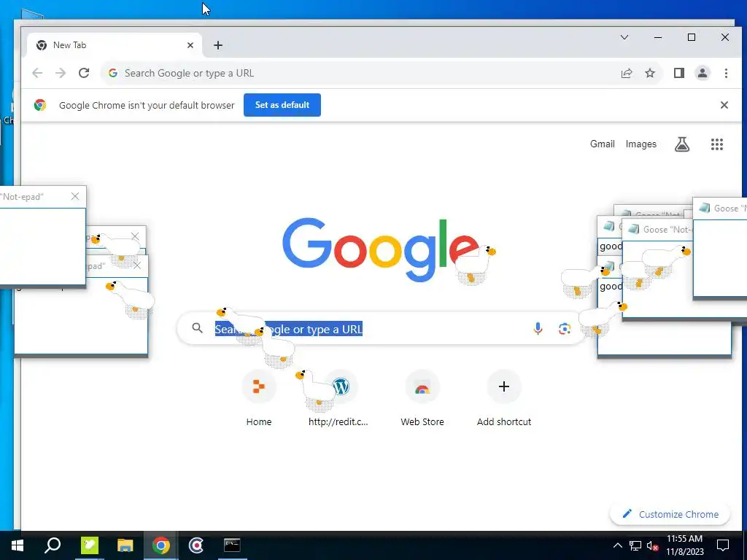The image size is (747, 560).
Task: Open the notification center
Action: click(x=723, y=545)
